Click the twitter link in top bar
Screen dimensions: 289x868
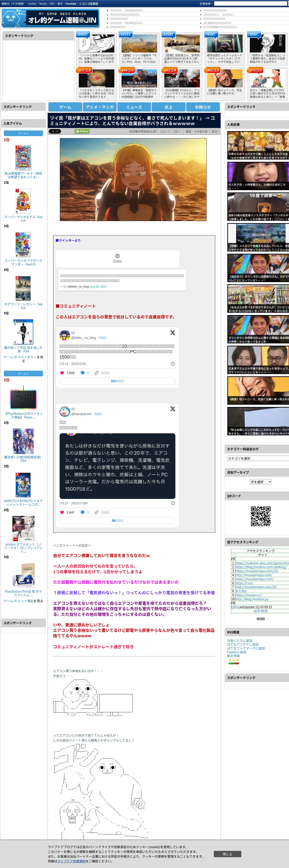coord(33,4)
